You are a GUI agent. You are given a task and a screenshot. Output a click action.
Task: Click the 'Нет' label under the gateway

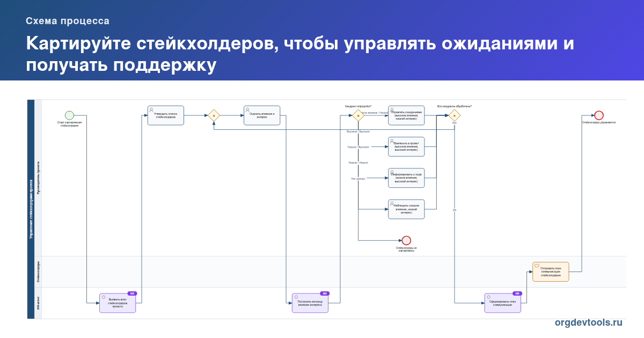(455, 123)
